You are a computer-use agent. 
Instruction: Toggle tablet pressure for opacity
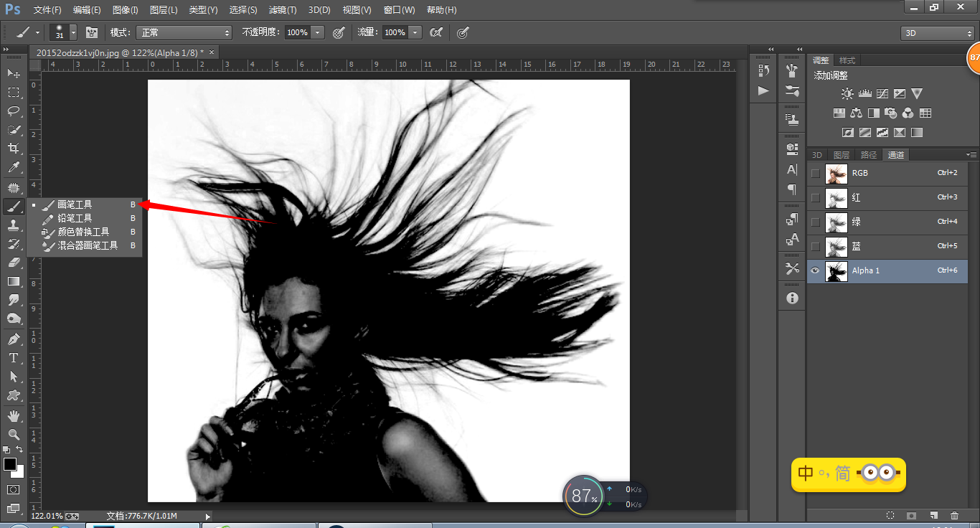pos(339,32)
